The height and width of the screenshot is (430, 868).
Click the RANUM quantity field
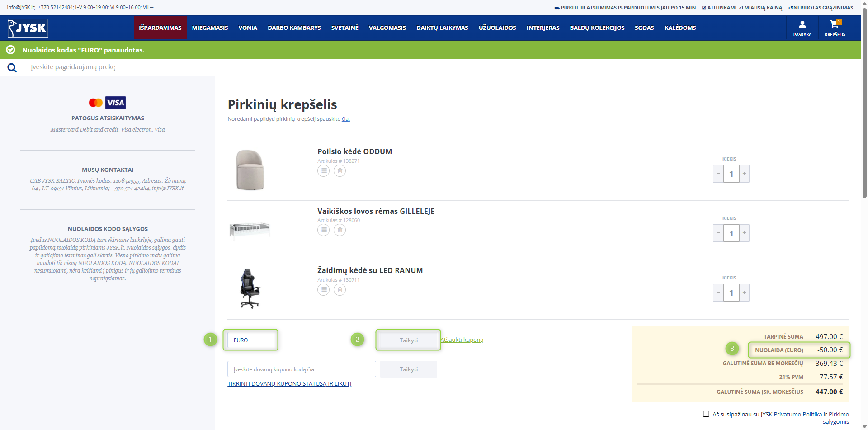731,293
